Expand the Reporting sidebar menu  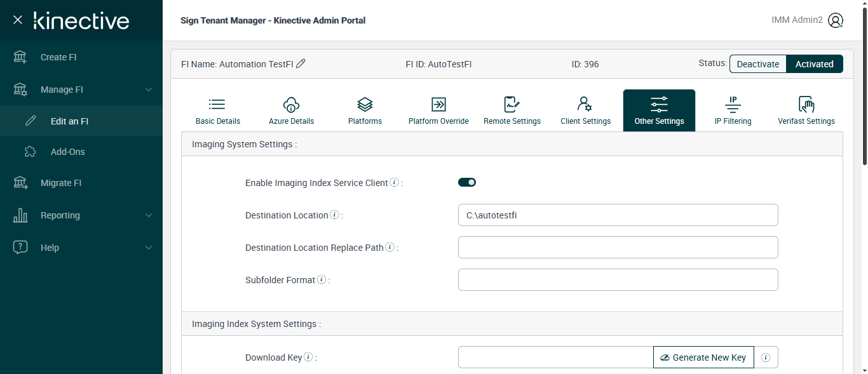149,215
